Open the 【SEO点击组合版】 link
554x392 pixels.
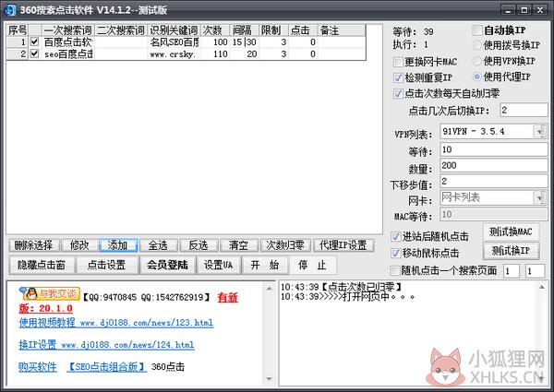point(107,367)
